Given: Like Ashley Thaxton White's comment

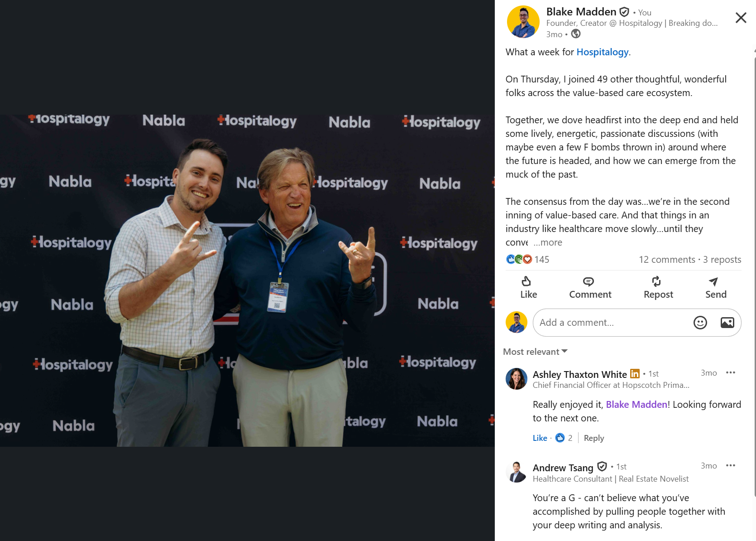Looking at the screenshot, I should tap(540, 438).
